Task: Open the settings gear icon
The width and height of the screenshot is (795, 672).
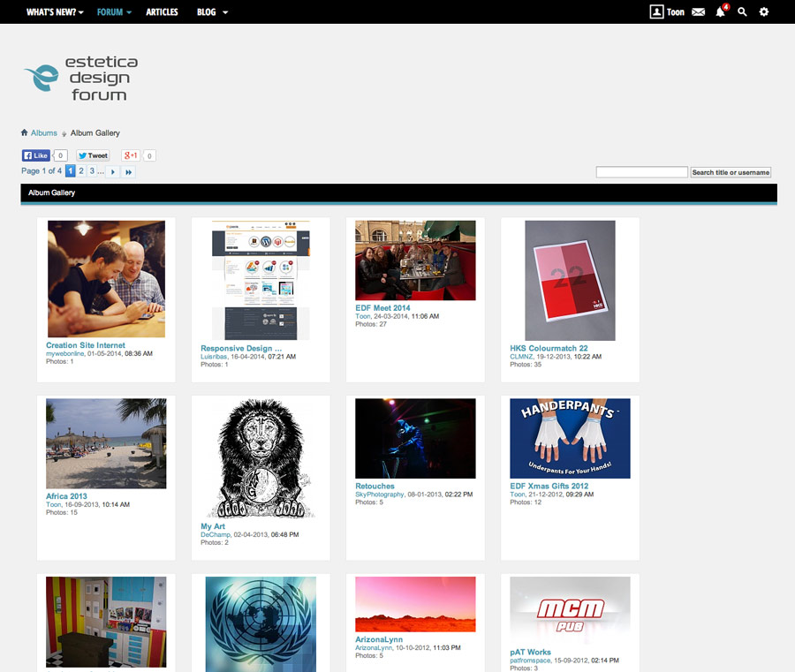Action: pos(763,11)
